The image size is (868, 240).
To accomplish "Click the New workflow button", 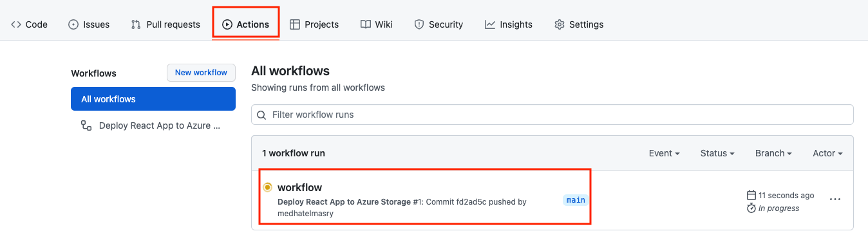I will tap(201, 73).
